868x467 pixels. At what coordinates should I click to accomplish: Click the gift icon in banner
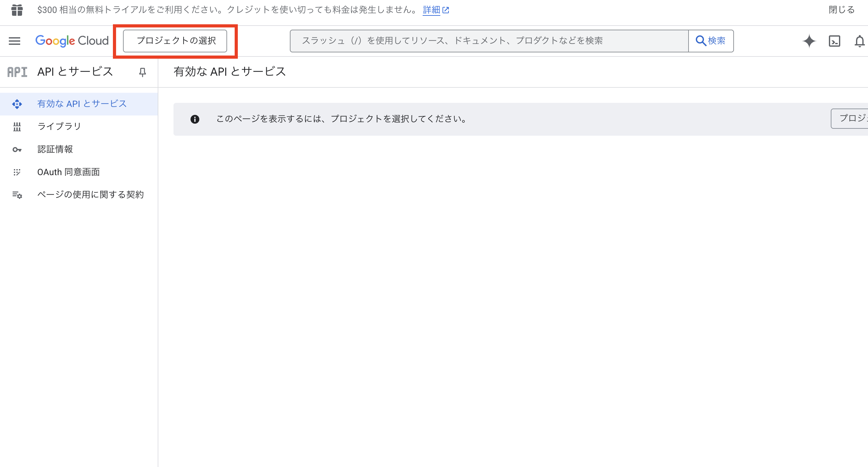coord(17,10)
